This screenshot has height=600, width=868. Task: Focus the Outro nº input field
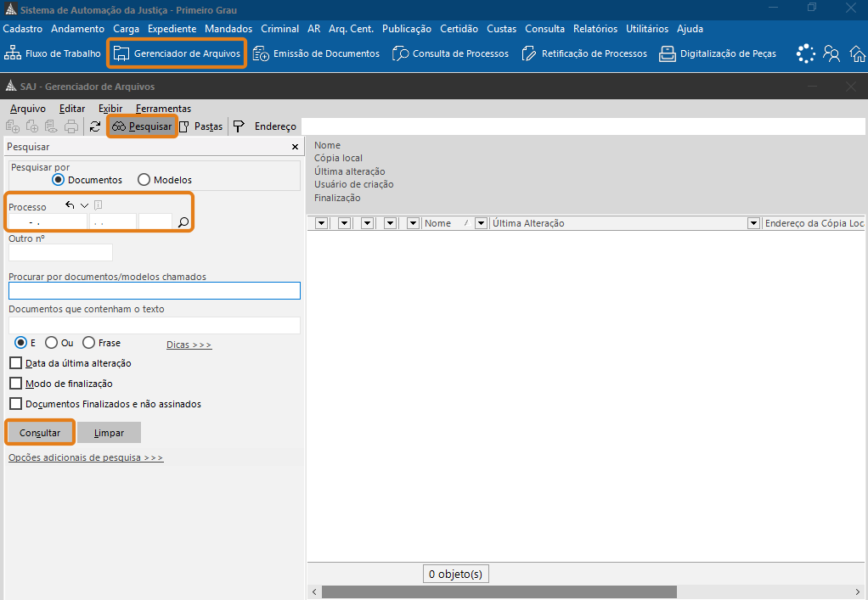coord(60,252)
